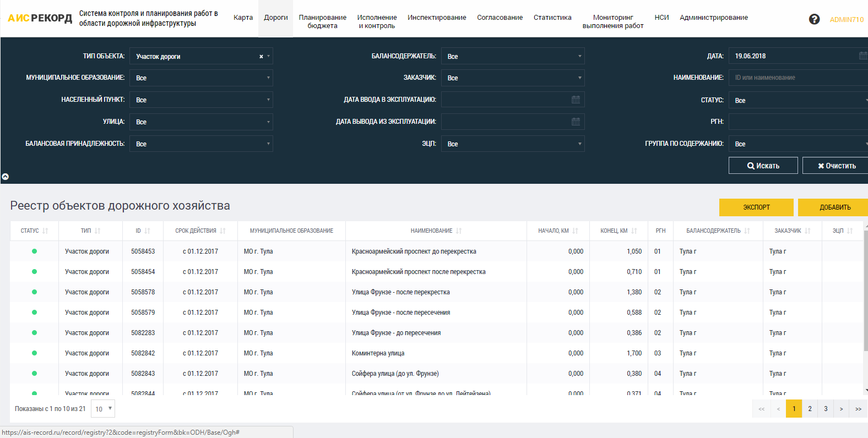Expand Балансодержатель filter dropdown
This screenshot has height=438, width=868.
(513, 56)
